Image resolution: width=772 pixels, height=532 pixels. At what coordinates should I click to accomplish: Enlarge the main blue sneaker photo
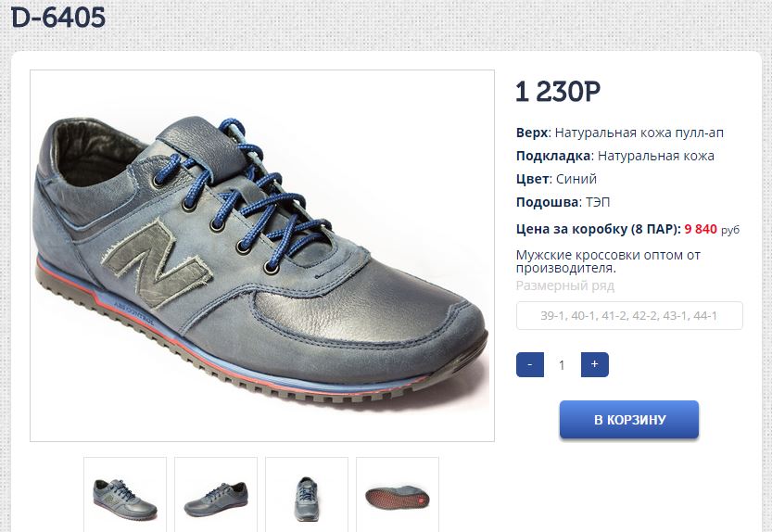pos(262,256)
